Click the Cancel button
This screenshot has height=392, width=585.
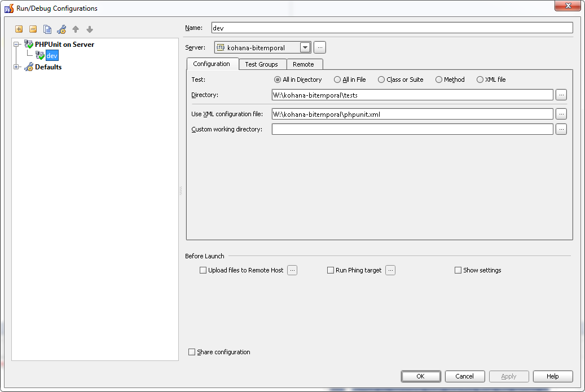tap(464, 376)
